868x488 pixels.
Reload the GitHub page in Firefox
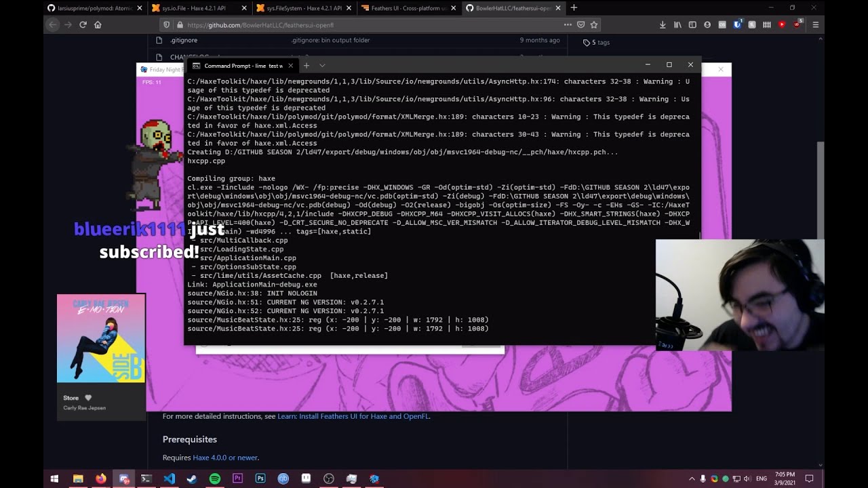pyautogui.click(x=83, y=24)
